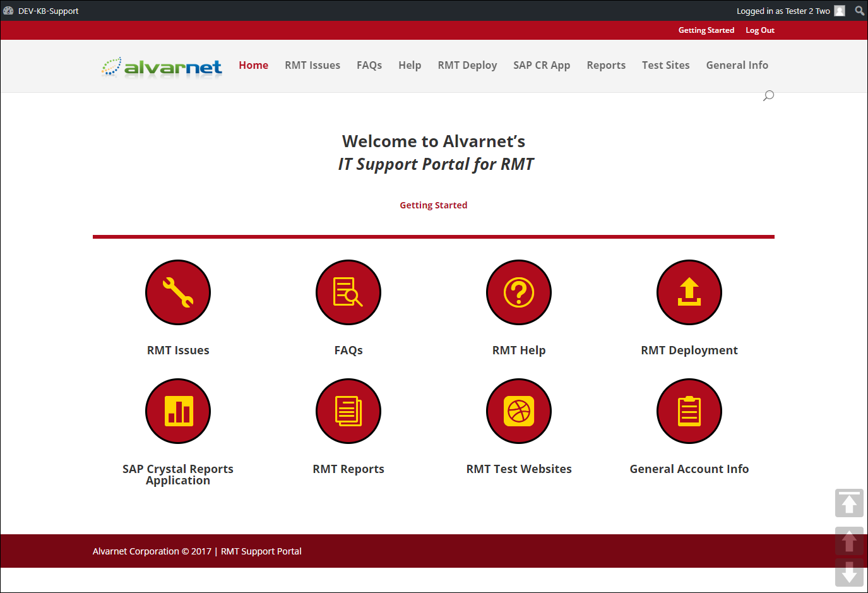Click the RMT Help label
Image resolution: width=868 pixels, height=593 pixels.
point(519,350)
